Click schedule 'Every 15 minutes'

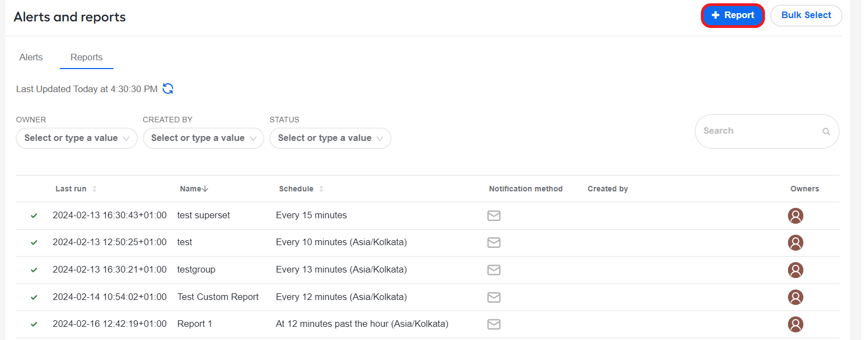pos(311,216)
